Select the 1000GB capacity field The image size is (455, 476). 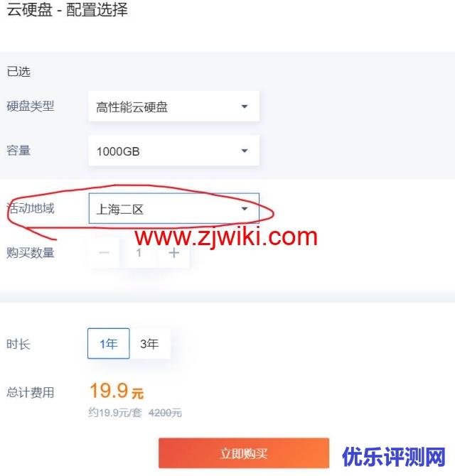click(173, 151)
